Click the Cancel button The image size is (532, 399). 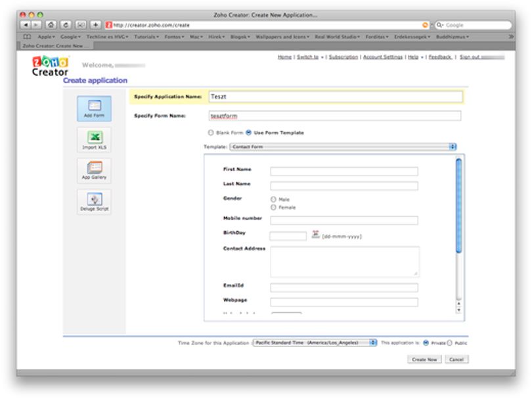click(456, 360)
